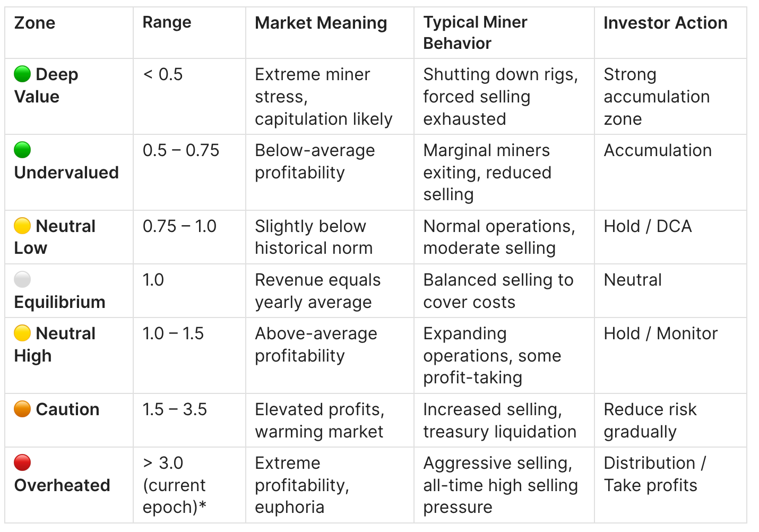Select the "Revenue equals yearly average" cell

317,291
